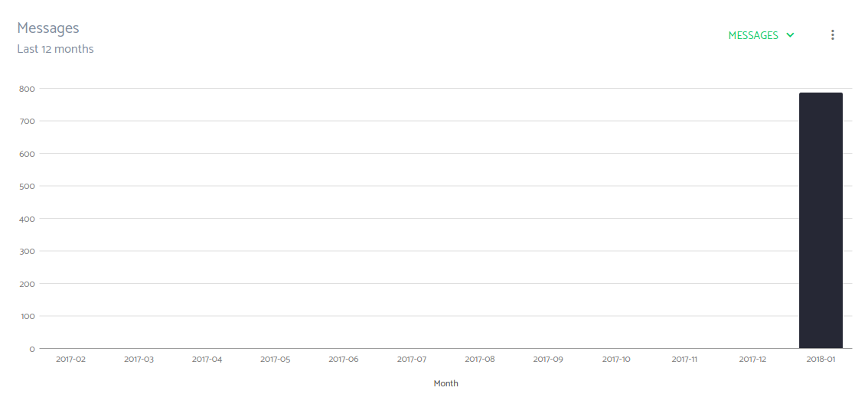Click the 800 y-axis label
Viewport: 868px width, 407px height.
(x=27, y=89)
